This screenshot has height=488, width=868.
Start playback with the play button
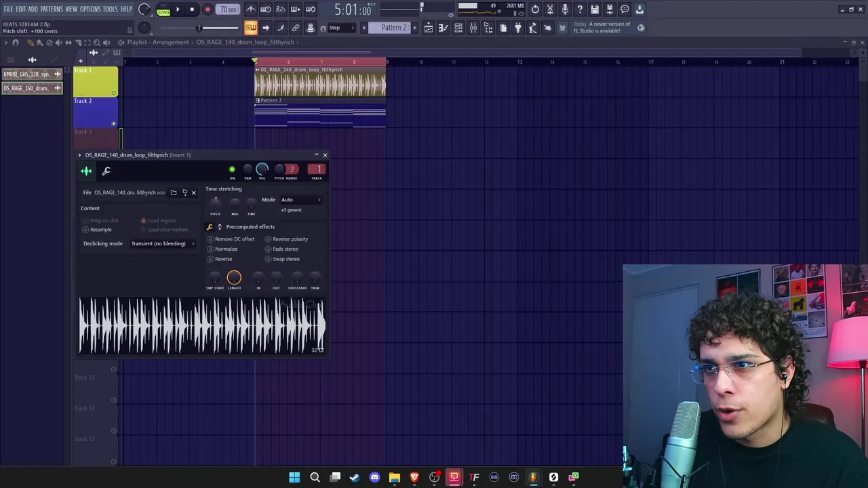[178, 9]
